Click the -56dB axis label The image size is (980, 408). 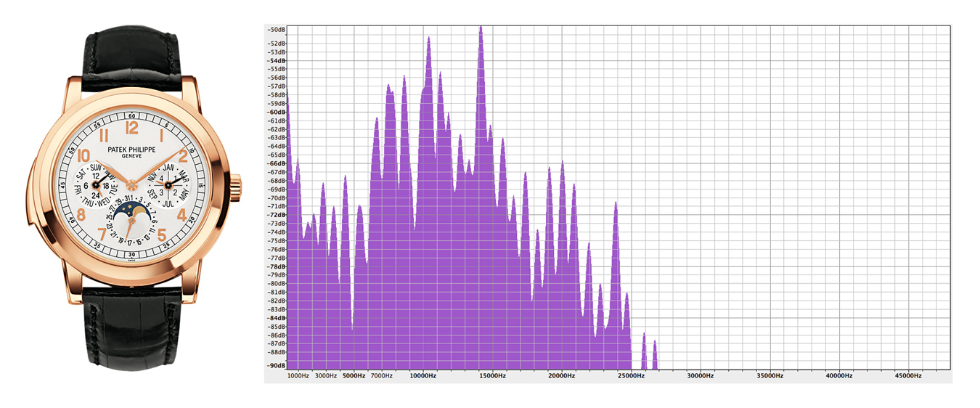coord(277,78)
